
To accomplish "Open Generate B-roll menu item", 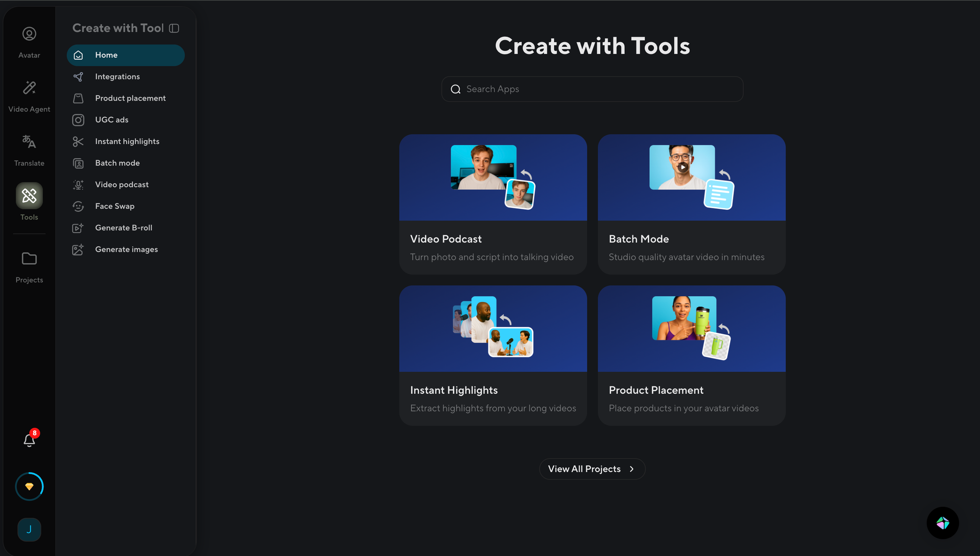I will 123,227.
